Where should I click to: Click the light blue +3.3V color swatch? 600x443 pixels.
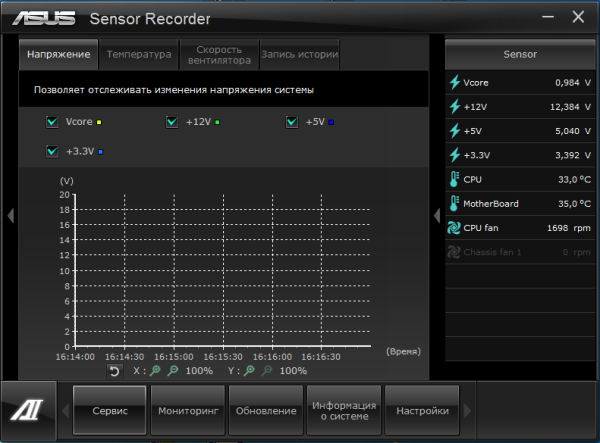pyautogui.click(x=101, y=152)
